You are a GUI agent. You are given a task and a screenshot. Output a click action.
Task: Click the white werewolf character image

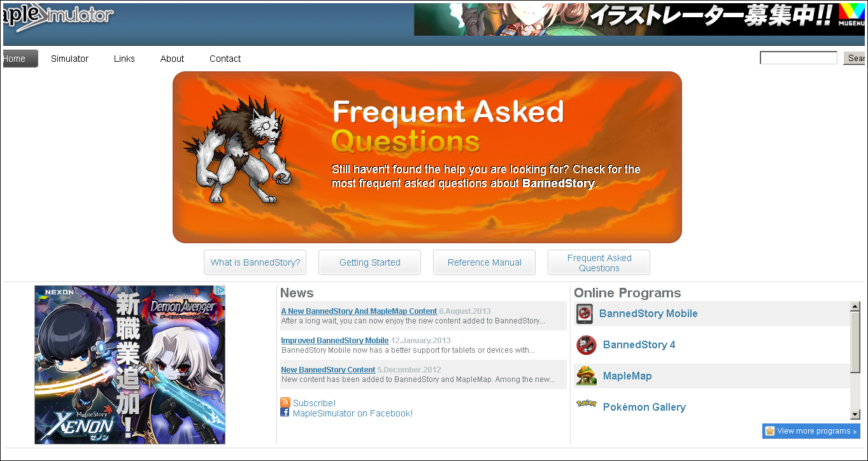coord(239,150)
